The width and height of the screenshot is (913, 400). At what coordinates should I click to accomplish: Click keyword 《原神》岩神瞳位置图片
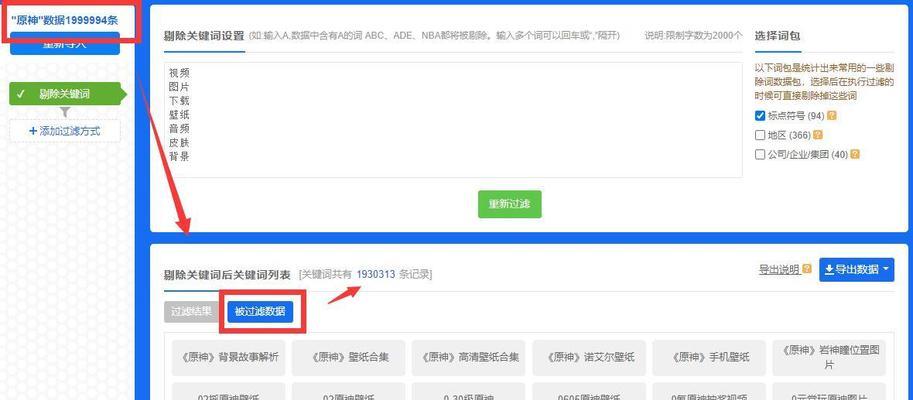pyautogui.click(x=829, y=357)
